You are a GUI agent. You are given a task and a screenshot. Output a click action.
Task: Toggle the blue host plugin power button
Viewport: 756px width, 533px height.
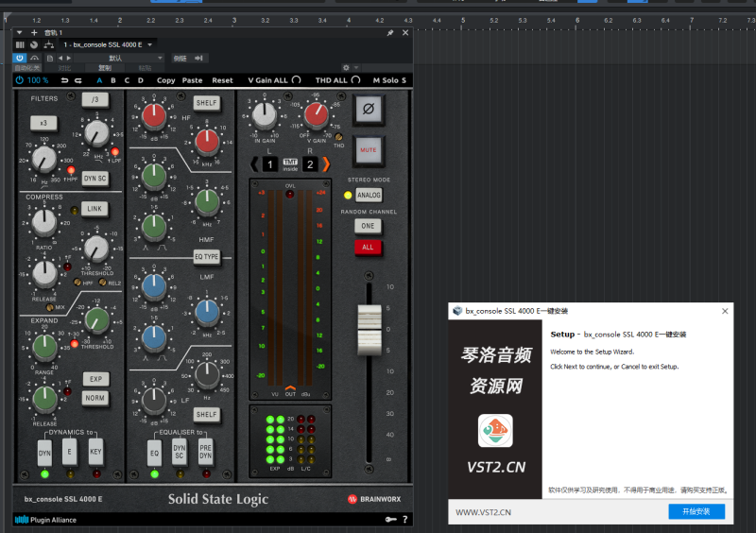pyautogui.click(x=19, y=58)
